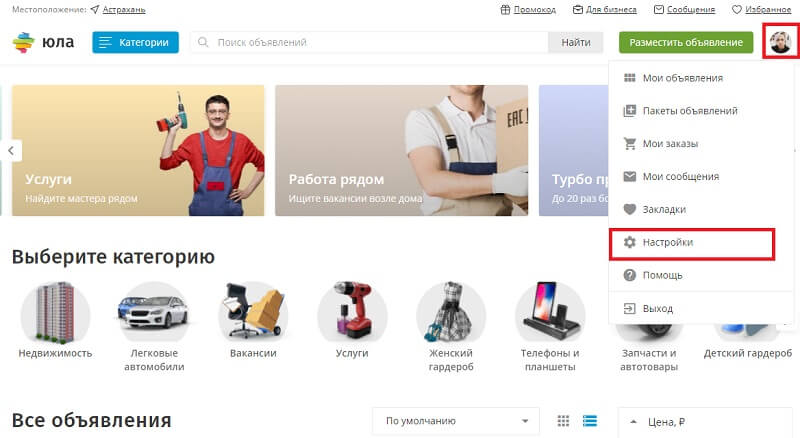This screenshot has width=800, height=438.
Task: Focus the Поиск объявлений search field
Action: (369, 42)
